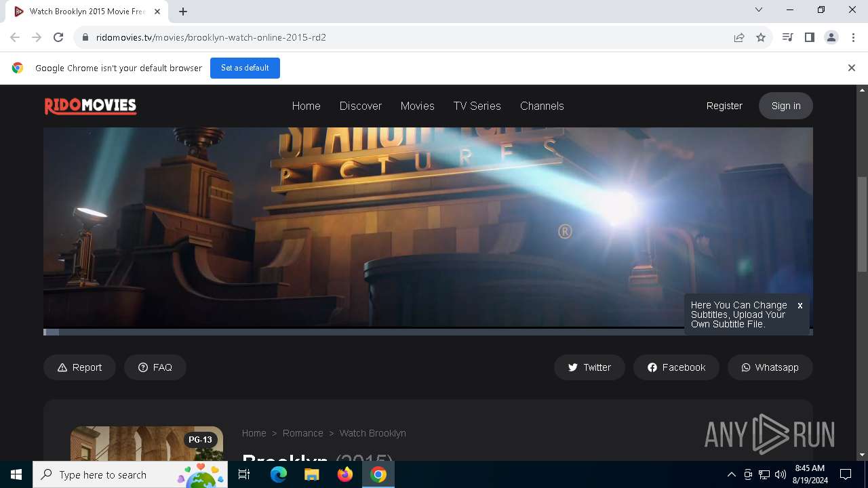This screenshot has width=868, height=488.
Task: Close the subtitle tip popup
Action: point(800,306)
